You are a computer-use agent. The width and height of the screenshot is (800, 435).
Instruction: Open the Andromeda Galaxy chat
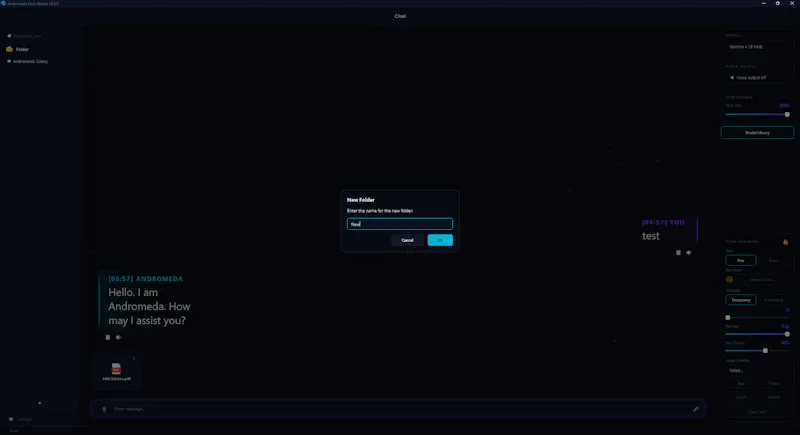tap(30, 61)
